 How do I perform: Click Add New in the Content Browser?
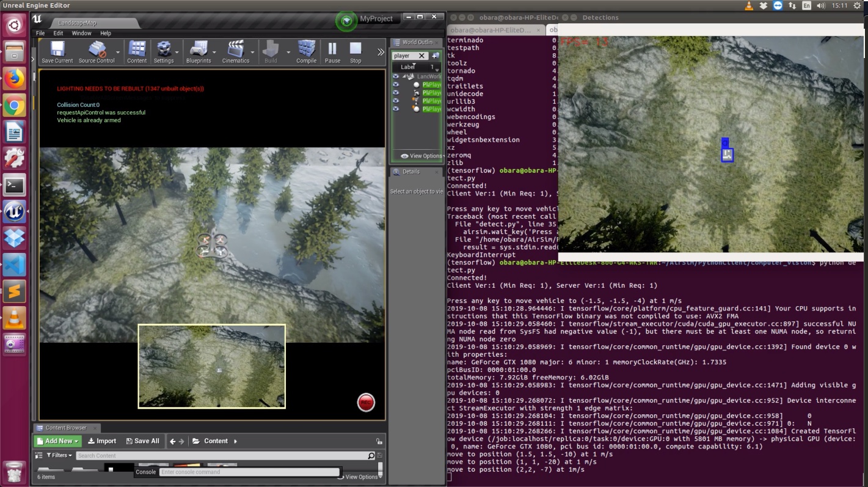(x=57, y=441)
